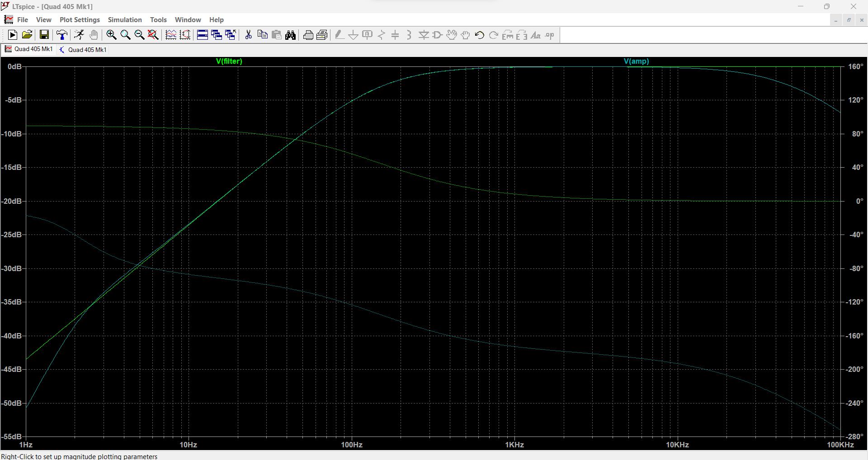Minimize the inner plot child window
Image resolution: width=868 pixels, height=460 pixels.
(836, 20)
